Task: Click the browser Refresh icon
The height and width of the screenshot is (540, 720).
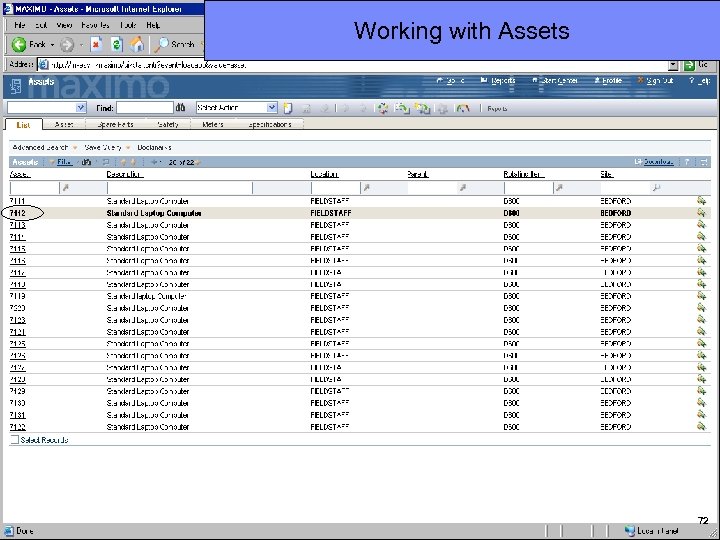Action: 116,45
